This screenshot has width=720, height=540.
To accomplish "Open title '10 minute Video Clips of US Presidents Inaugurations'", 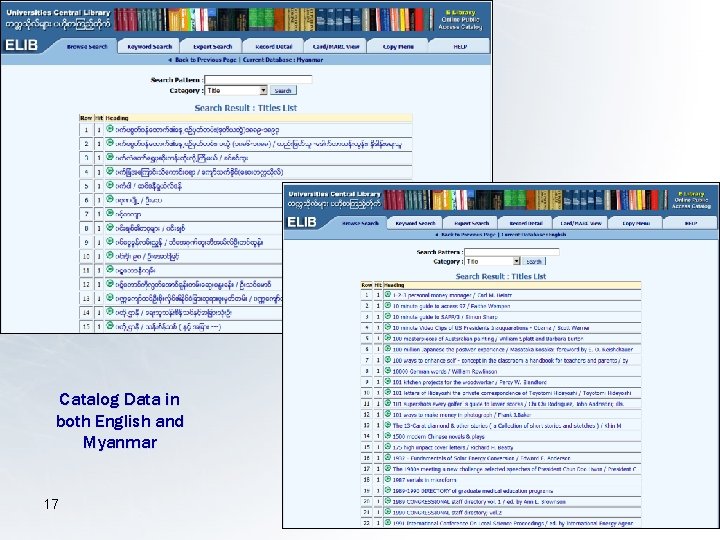I will click(490, 328).
